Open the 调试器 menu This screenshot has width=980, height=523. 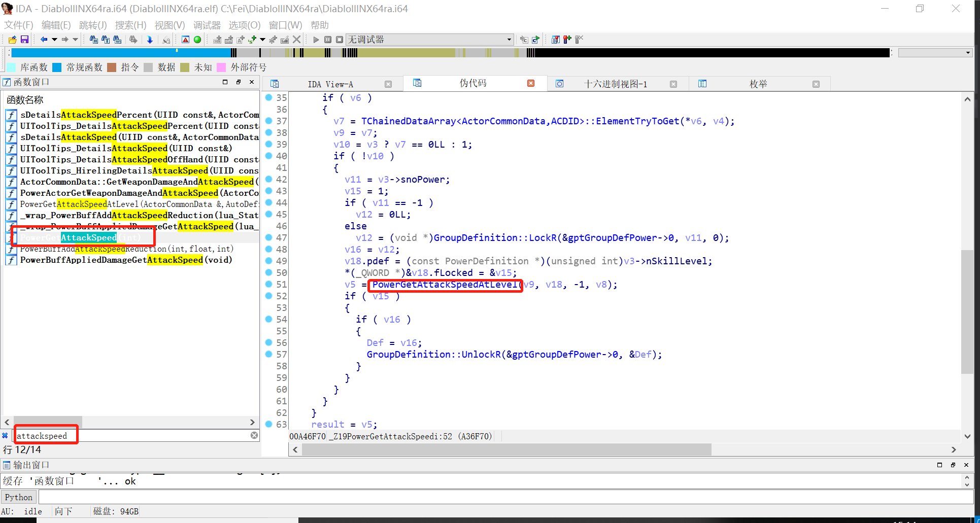[x=207, y=25]
